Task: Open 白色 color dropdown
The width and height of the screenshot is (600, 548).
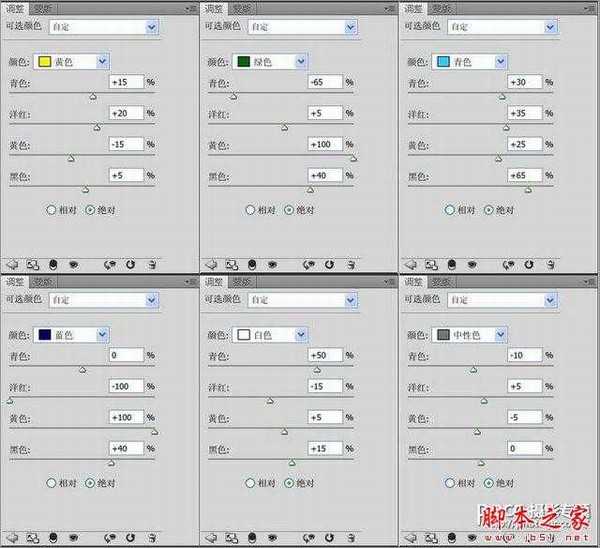Action: pyautogui.click(x=270, y=335)
